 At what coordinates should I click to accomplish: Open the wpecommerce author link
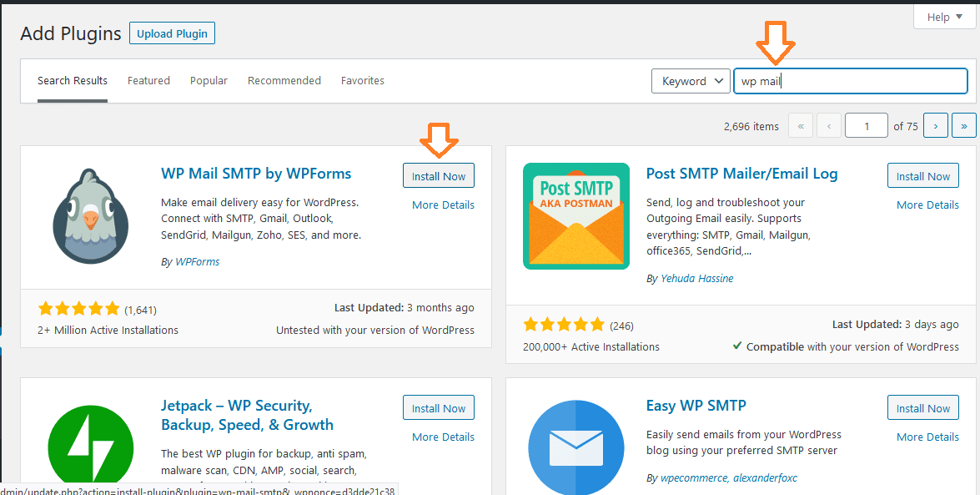[694, 479]
